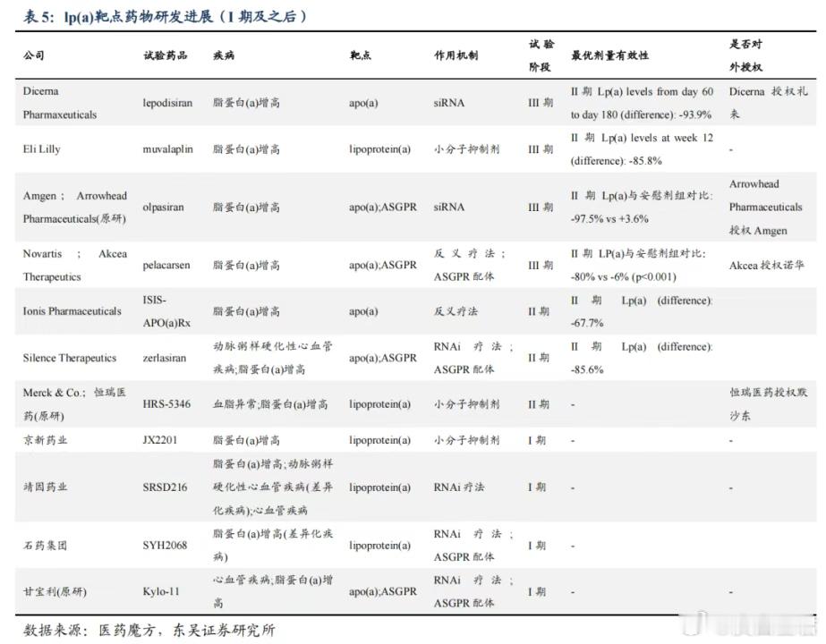826x644 pixels.
Task: Select the 'HRS-5346' drug cell
Action: [x=166, y=404]
